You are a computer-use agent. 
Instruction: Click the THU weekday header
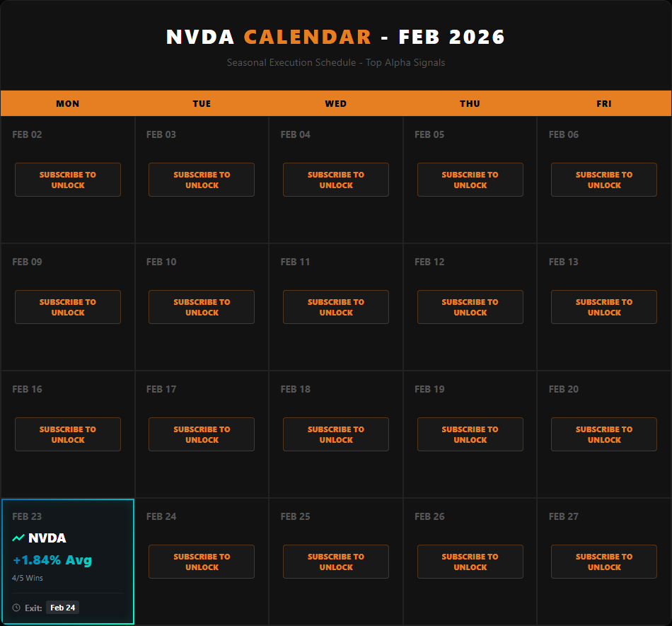coord(470,103)
